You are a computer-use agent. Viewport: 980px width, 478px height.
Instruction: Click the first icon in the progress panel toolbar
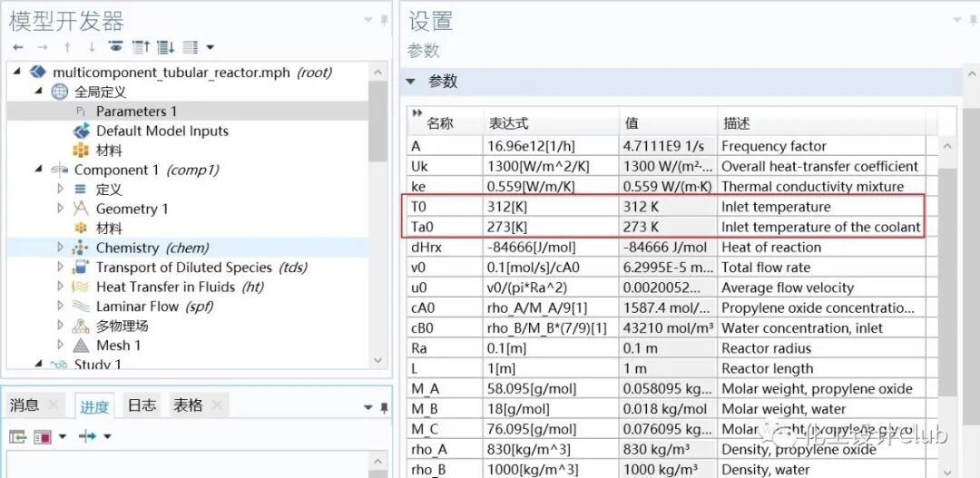point(17,436)
